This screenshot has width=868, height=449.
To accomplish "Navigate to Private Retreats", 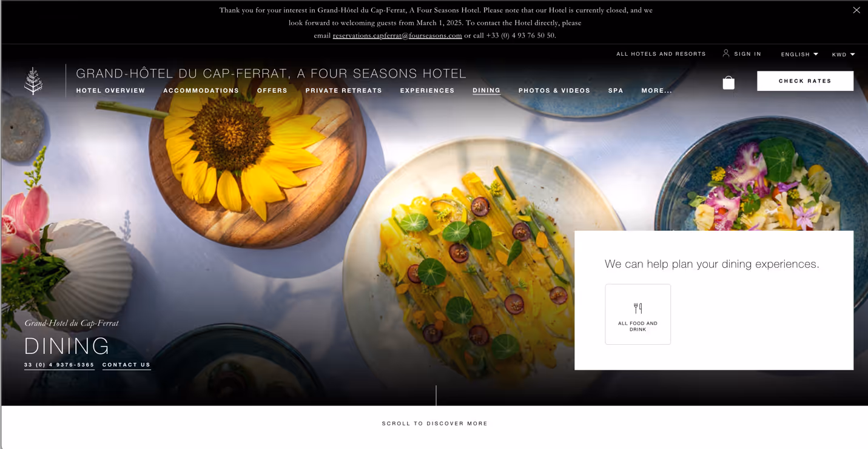I will [x=343, y=91].
